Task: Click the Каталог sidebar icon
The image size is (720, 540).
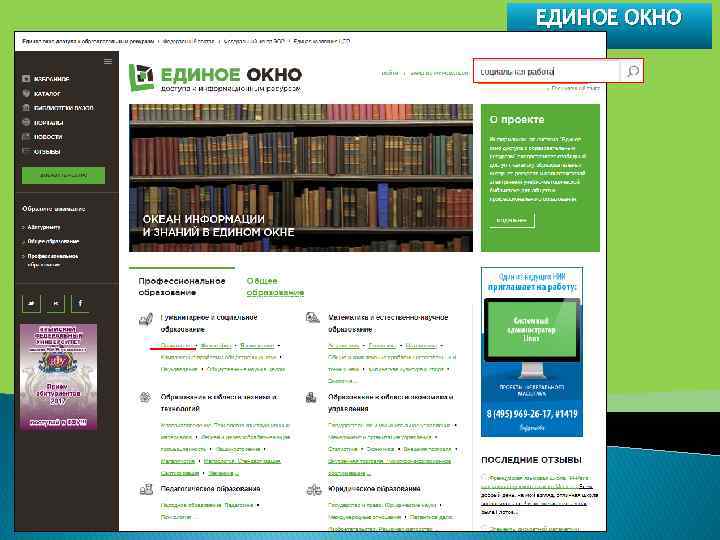Action: point(26,93)
